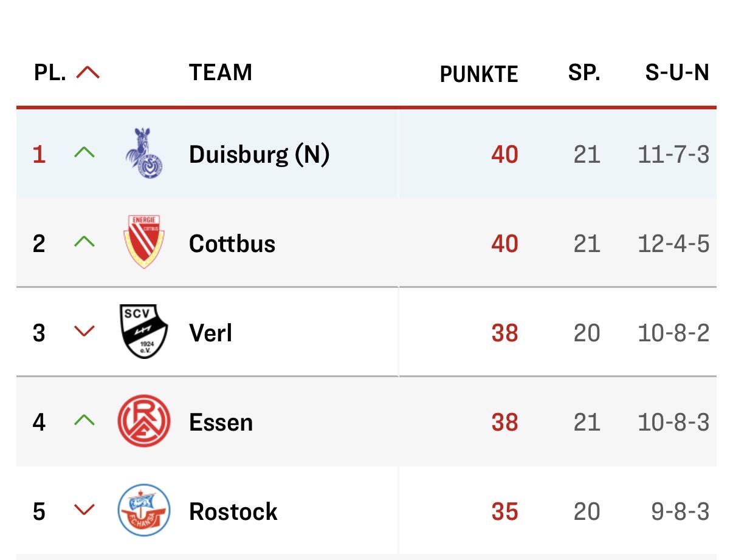Select Essen's 38 points value
The width and height of the screenshot is (733, 560).
(504, 422)
